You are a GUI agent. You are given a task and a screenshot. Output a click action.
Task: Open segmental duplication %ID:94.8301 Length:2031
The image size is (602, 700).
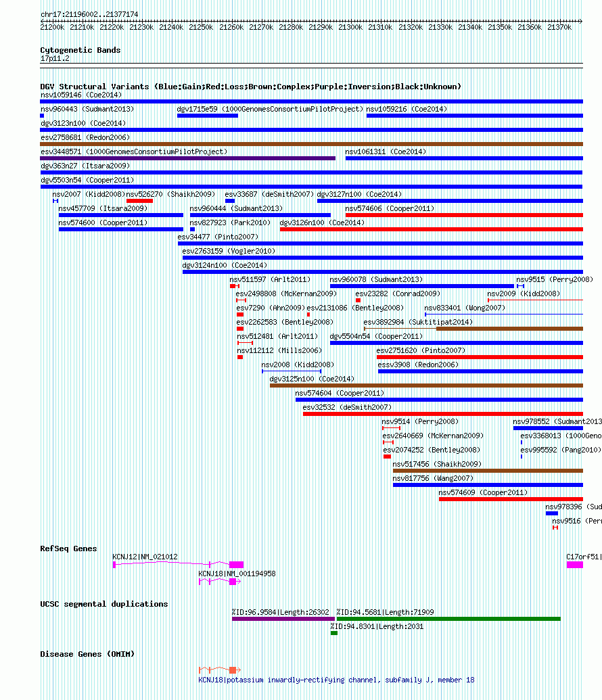tap(334, 633)
